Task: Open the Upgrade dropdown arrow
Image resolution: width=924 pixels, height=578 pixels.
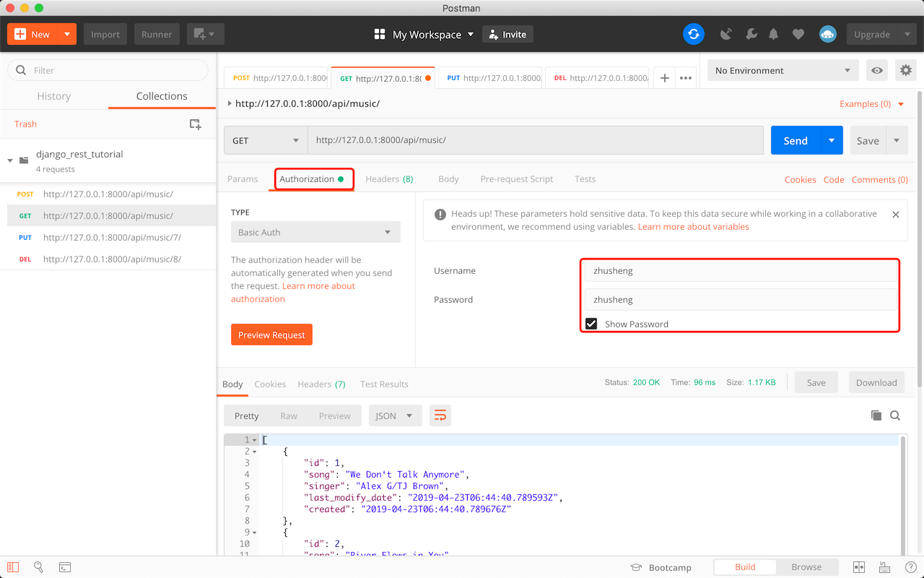Action: [x=907, y=34]
